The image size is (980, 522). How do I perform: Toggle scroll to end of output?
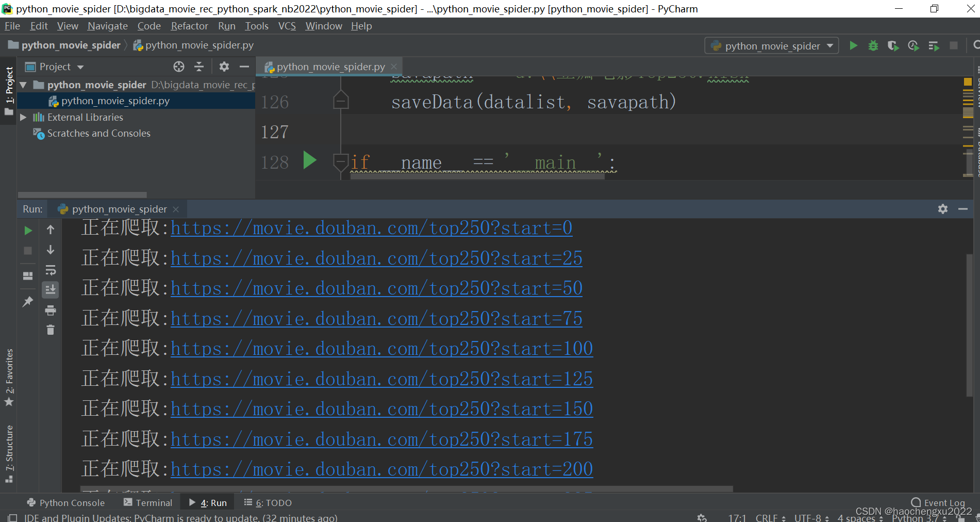pos(51,289)
